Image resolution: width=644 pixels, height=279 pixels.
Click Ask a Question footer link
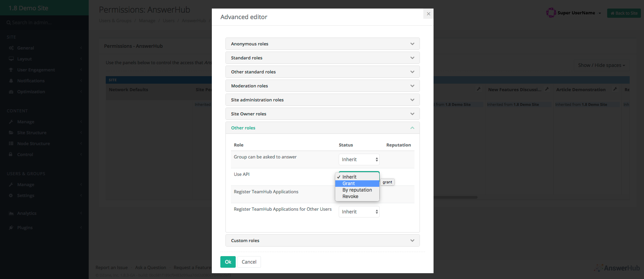[x=150, y=267]
